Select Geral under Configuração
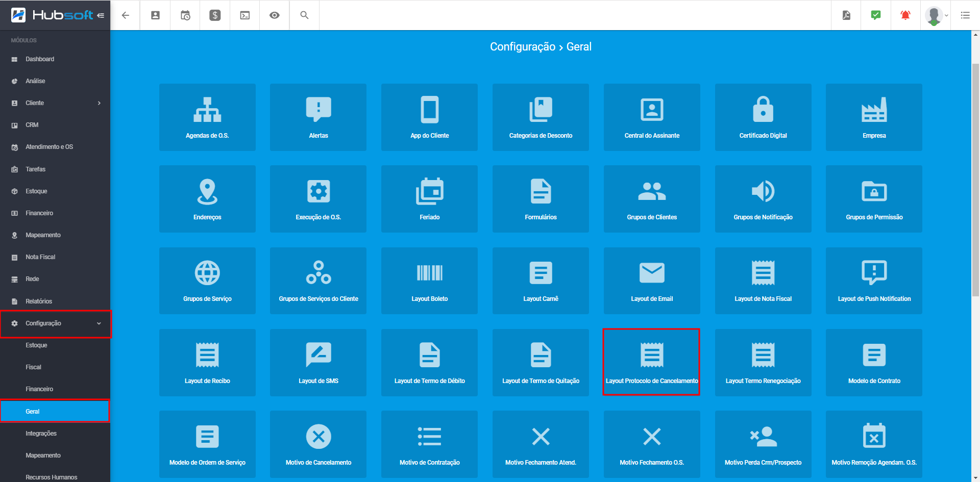980x482 pixels. point(55,412)
